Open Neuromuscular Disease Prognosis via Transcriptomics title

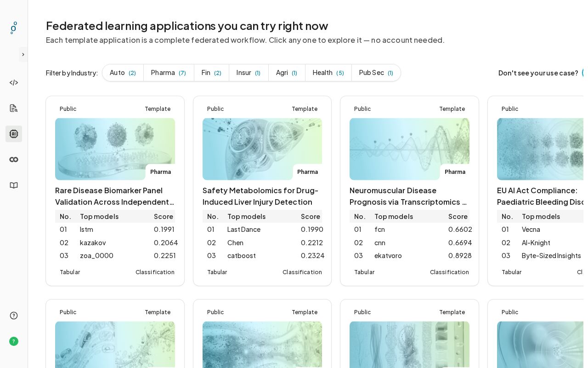409,196
